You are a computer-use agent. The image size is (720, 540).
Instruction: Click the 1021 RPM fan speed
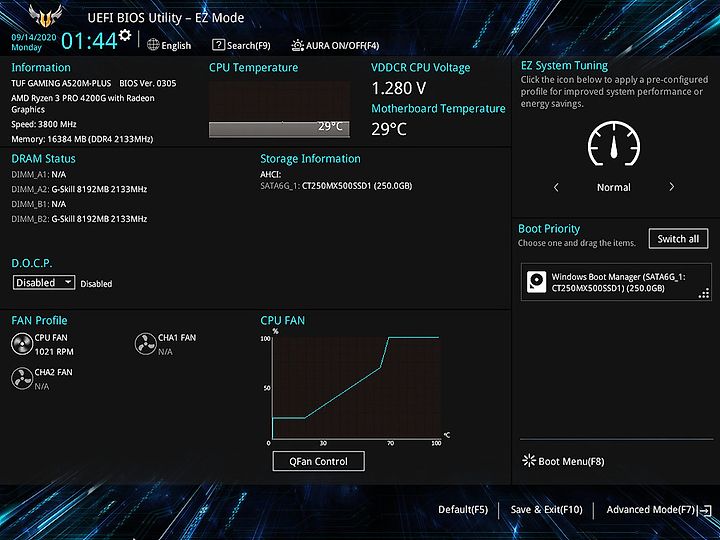tap(54, 352)
